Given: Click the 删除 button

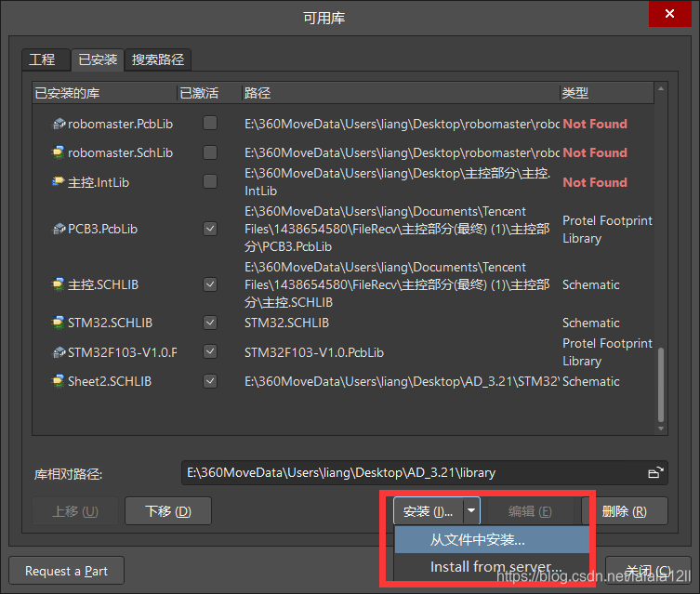Looking at the screenshot, I should pyautogui.click(x=624, y=511).
